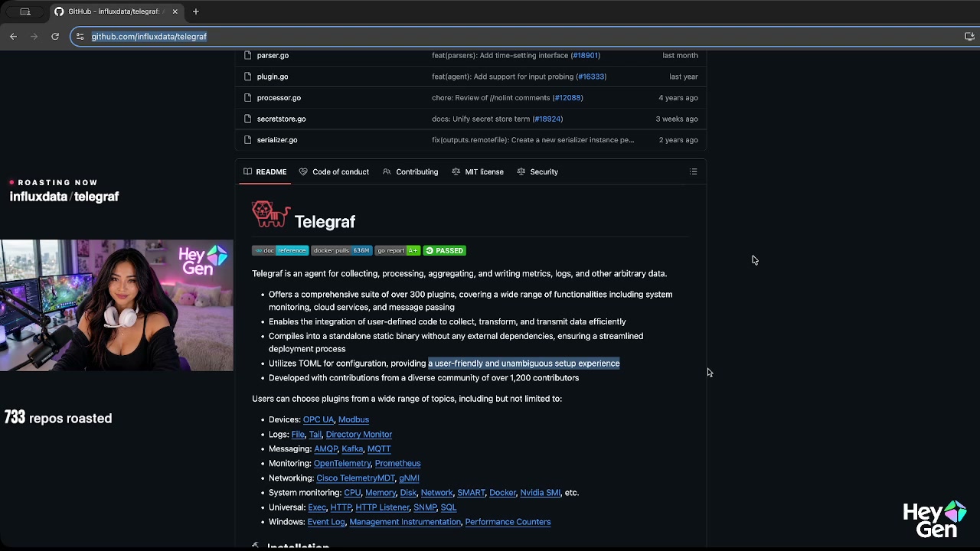
Task: Open the Tail logs plugin link
Action: [x=315, y=434]
